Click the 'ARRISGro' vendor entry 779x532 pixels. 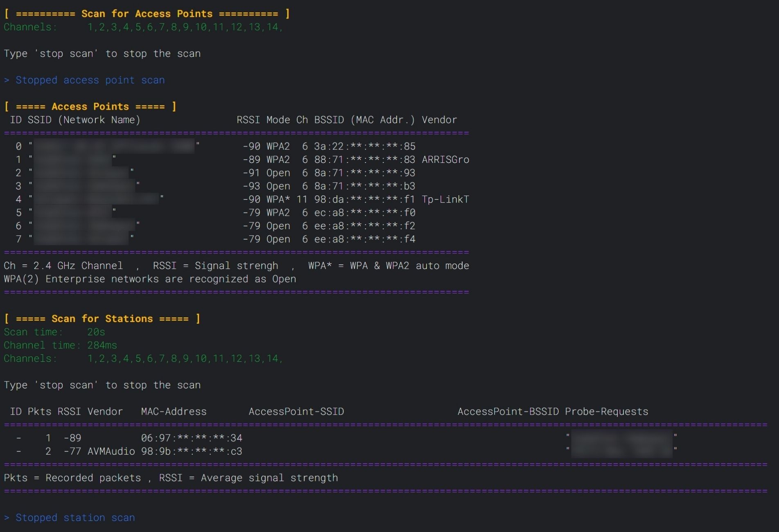pos(445,160)
